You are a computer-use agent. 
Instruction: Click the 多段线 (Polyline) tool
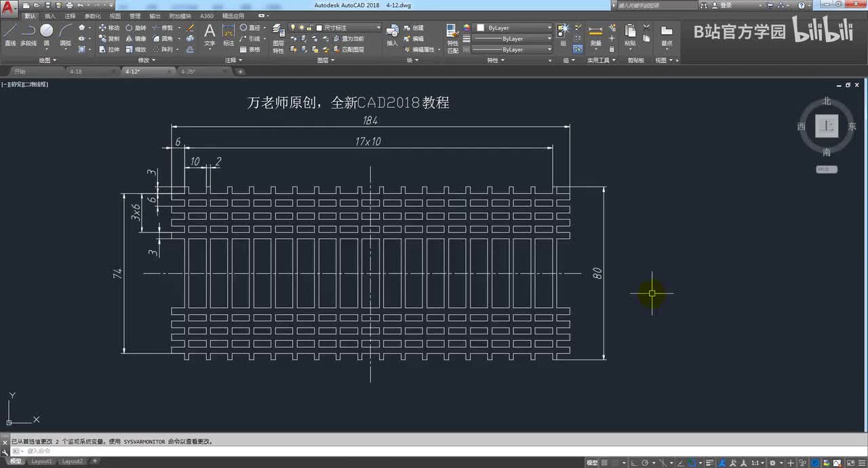point(28,34)
